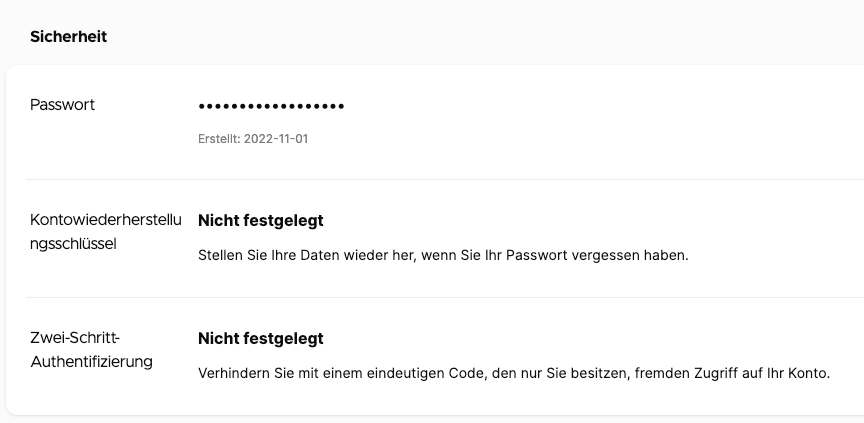Select the 2022-11-01 date value
This screenshot has height=423, width=864.
[276, 139]
